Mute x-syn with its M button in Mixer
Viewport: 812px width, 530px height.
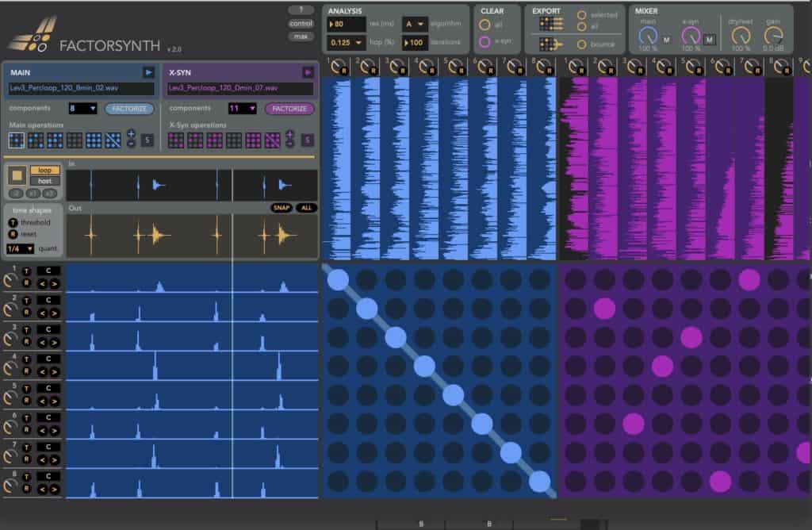click(710, 40)
